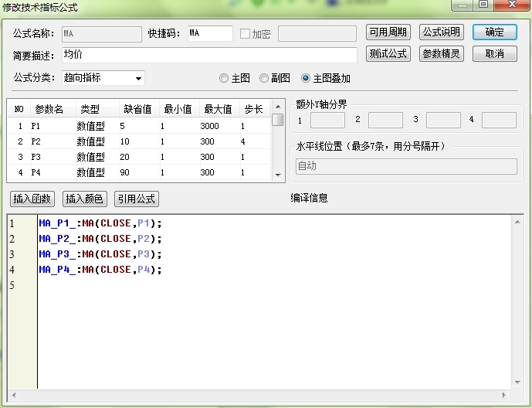Select the 副图 radio option
532x408 pixels.
pyautogui.click(x=264, y=79)
